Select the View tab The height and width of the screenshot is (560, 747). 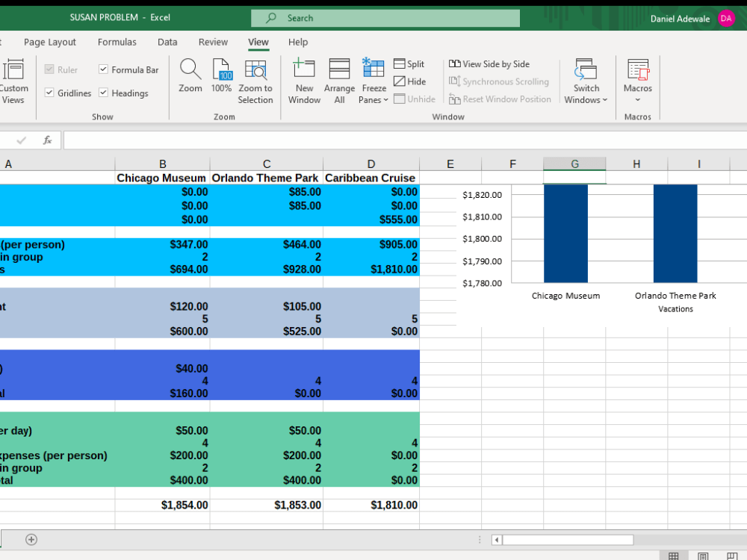point(258,42)
